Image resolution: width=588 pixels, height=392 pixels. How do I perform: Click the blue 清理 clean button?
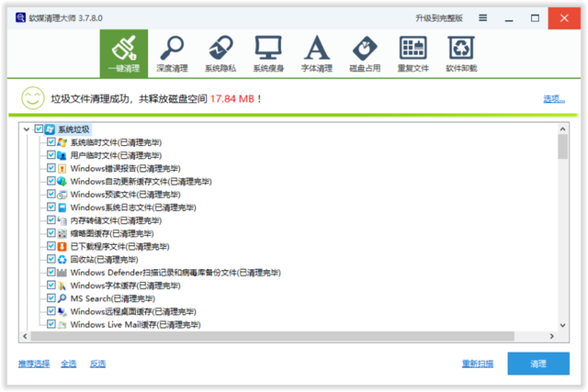click(538, 364)
